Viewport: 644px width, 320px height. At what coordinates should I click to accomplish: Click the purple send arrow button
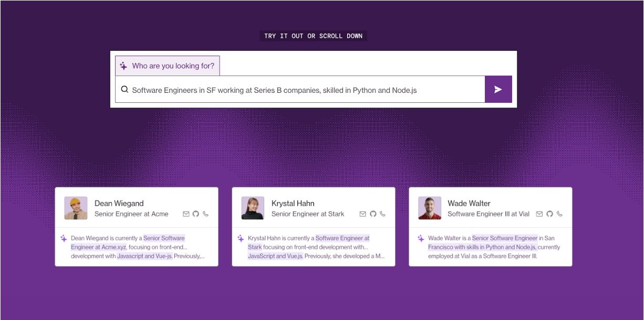pos(498,90)
